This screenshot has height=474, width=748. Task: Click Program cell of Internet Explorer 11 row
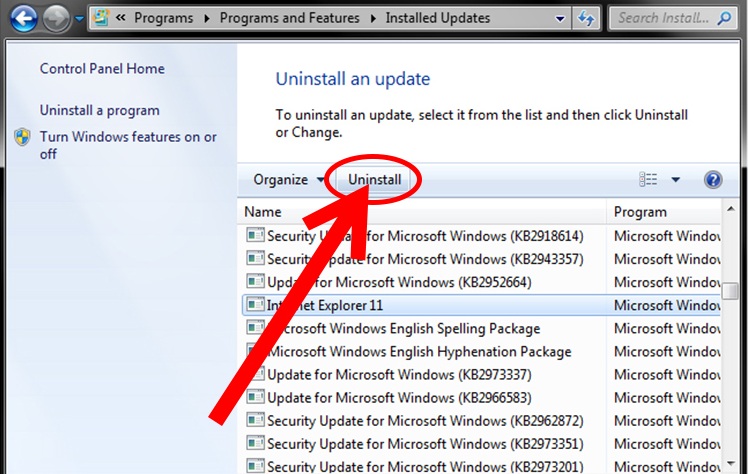(667, 305)
